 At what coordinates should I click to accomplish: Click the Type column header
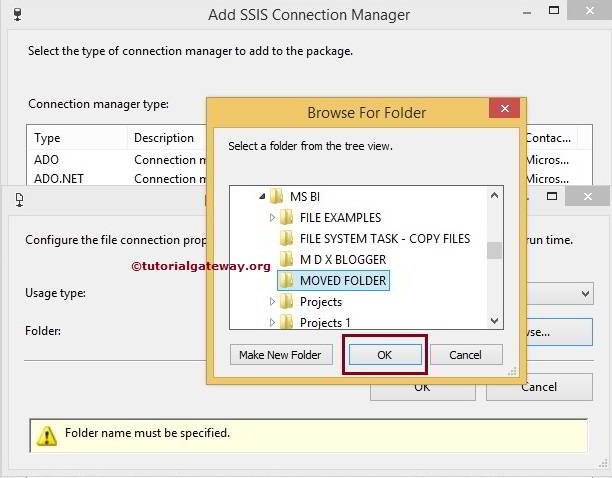pos(77,138)
